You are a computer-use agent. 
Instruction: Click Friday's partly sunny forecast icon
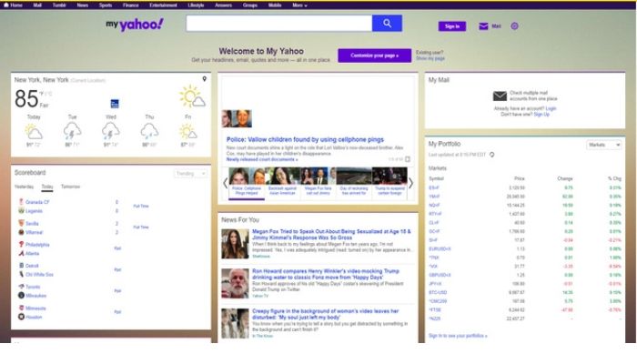(x=187, y=131)
